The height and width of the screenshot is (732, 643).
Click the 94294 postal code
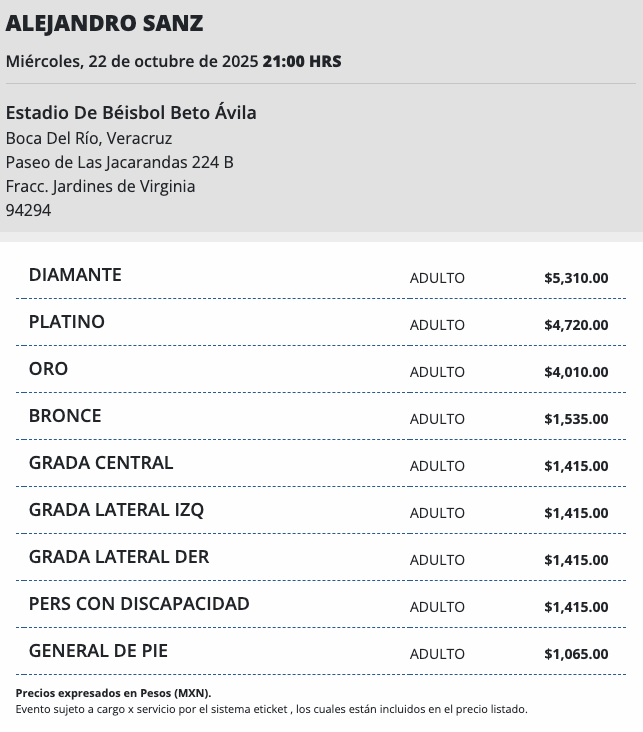tap(28, 210)
